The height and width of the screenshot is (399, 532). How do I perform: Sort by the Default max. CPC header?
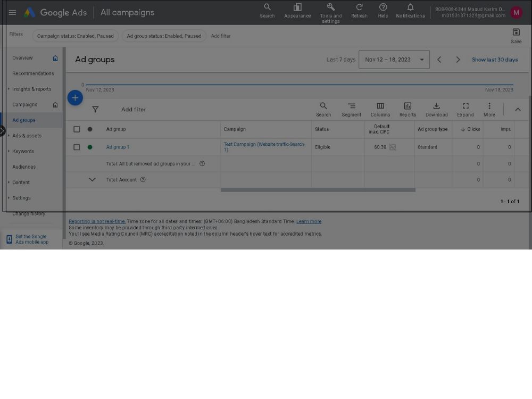pos(379,129)
